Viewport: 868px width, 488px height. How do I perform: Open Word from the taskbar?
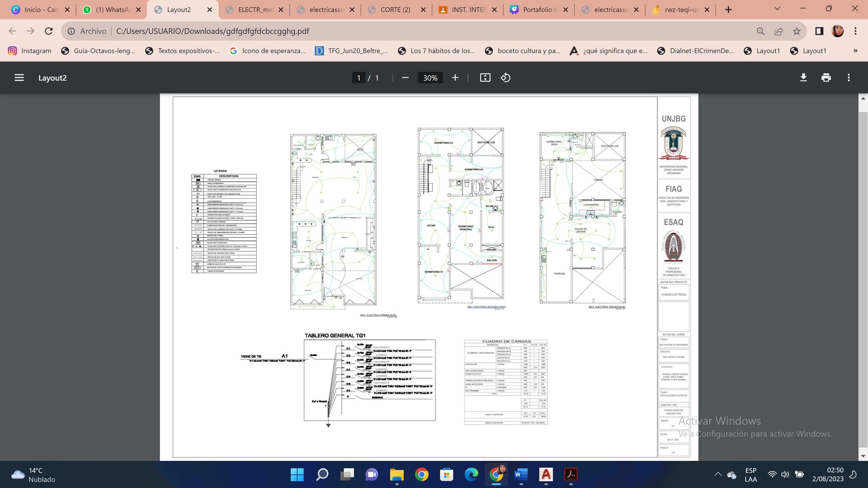point(521,474)
